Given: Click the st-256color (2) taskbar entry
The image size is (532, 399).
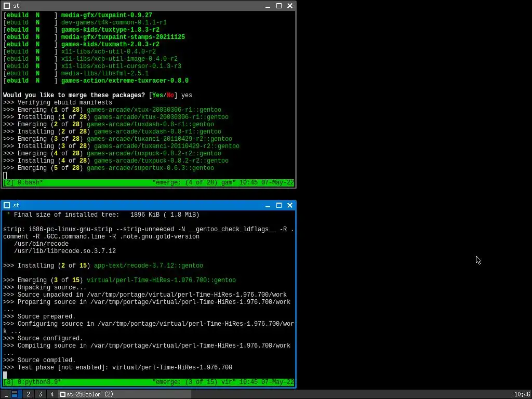Looking at the screenshot, I should pyautogui.click(x=125, y=394).
